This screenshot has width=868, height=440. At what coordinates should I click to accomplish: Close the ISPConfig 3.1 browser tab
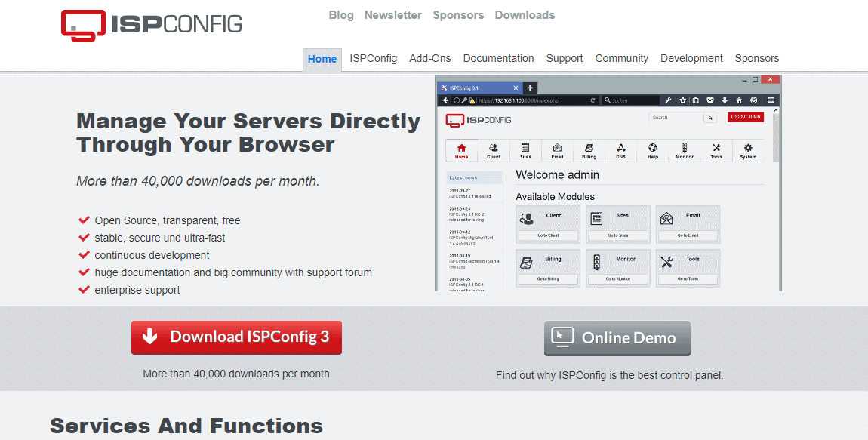pos(516,88)
